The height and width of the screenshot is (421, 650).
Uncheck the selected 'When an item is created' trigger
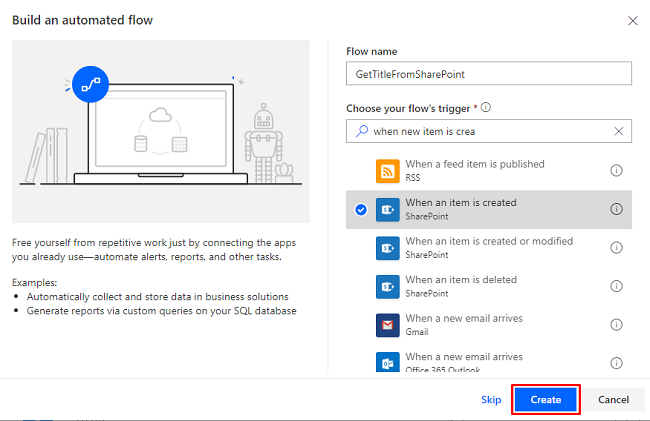(x=361, y=209)
